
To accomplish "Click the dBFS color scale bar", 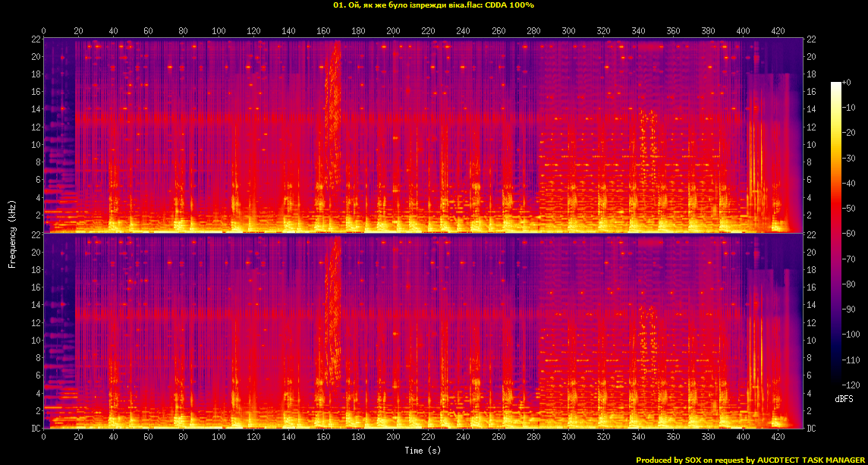I will tap(835, 234).
